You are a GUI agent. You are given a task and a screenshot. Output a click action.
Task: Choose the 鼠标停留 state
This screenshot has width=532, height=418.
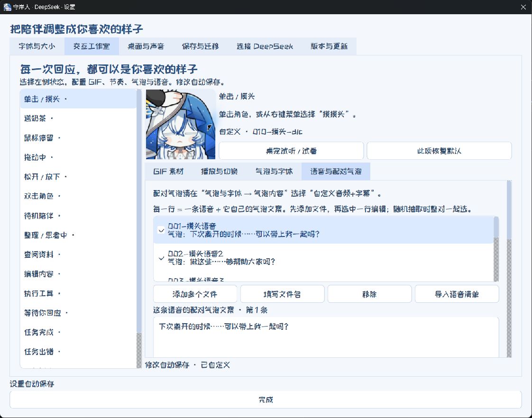click(78, 138)
